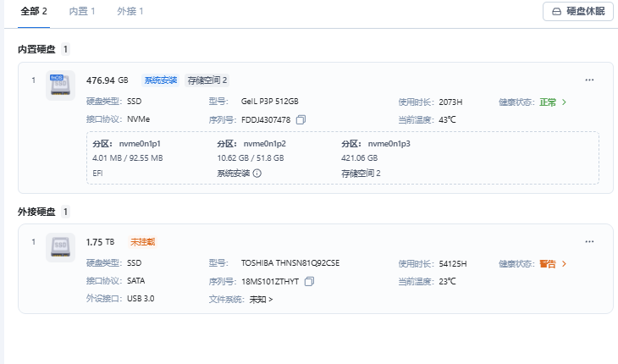Click the 外接硬盘 section heading
Screen dimensions: 618x364
point(36,212)
